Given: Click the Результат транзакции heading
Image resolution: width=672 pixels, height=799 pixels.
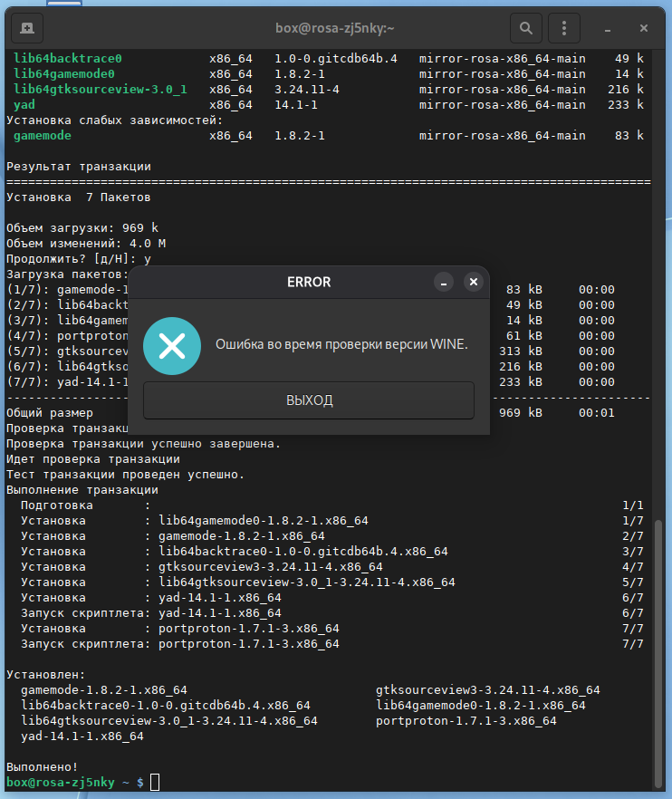Looking at the screenshot, I should click(x=79, y=167).
